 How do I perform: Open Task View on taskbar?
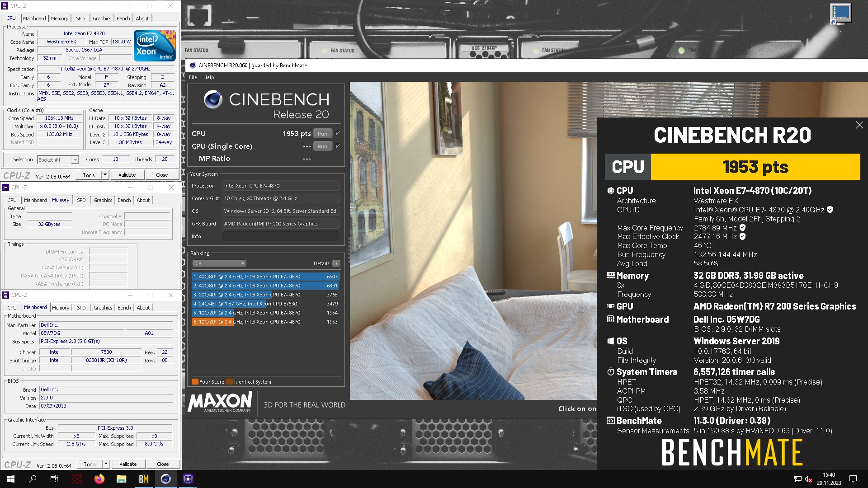point(54,479)
